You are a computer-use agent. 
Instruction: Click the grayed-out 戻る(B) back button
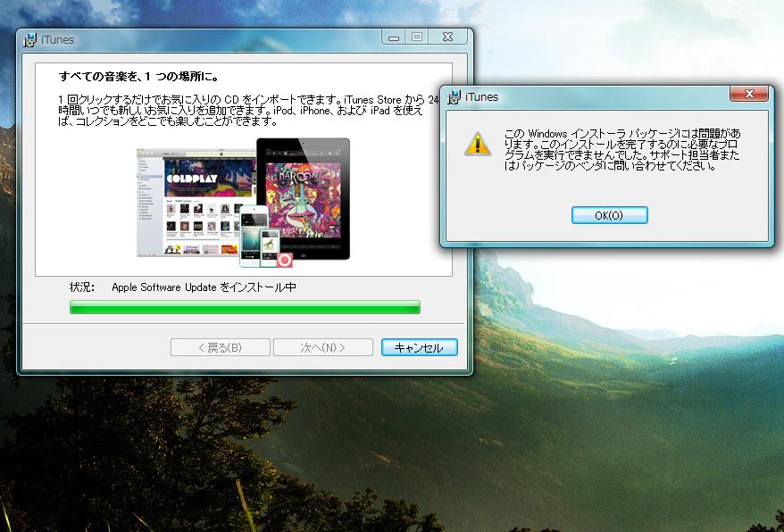(x=220, y=347)
